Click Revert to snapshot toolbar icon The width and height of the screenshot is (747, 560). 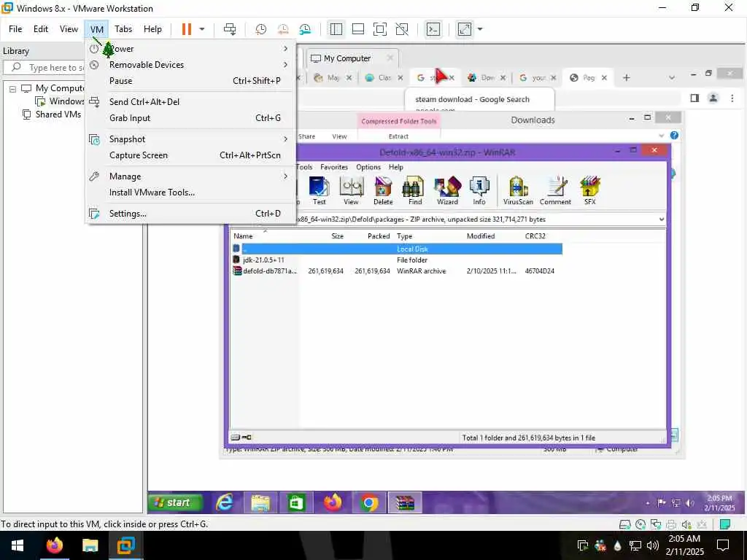[x=283, y=29]
